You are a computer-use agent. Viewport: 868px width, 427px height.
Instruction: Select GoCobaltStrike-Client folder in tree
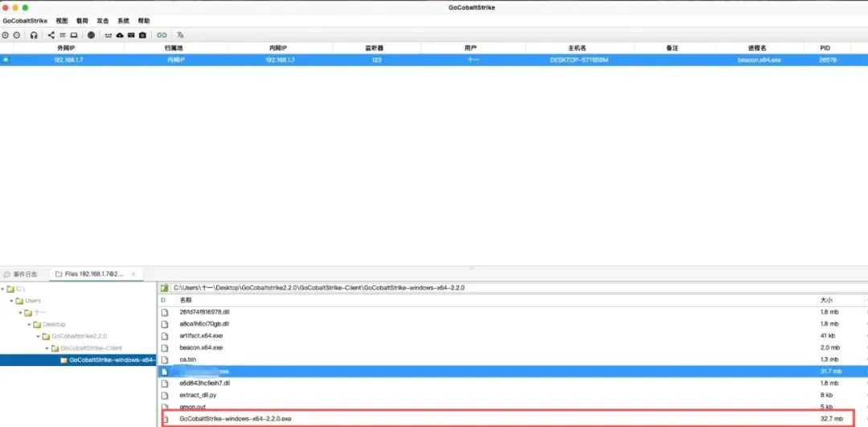tap(91, 348)
